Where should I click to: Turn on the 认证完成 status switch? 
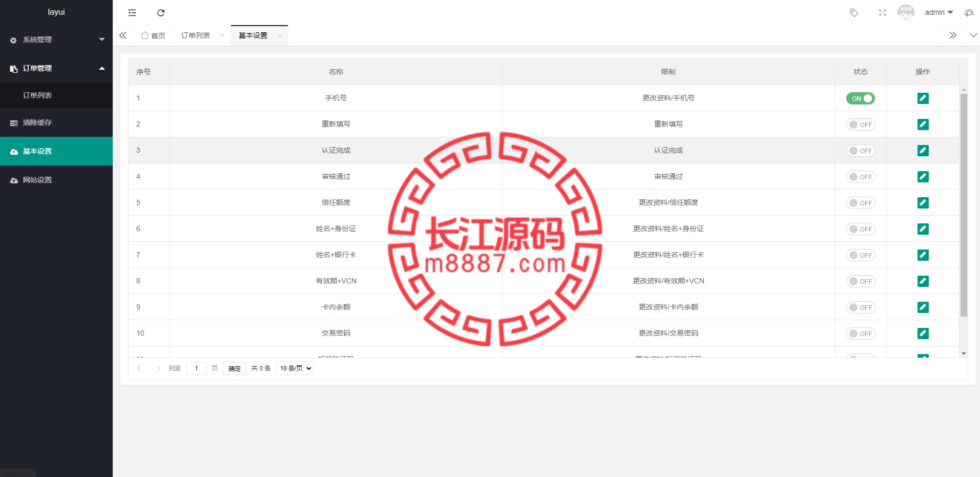[x=861, y=151]
